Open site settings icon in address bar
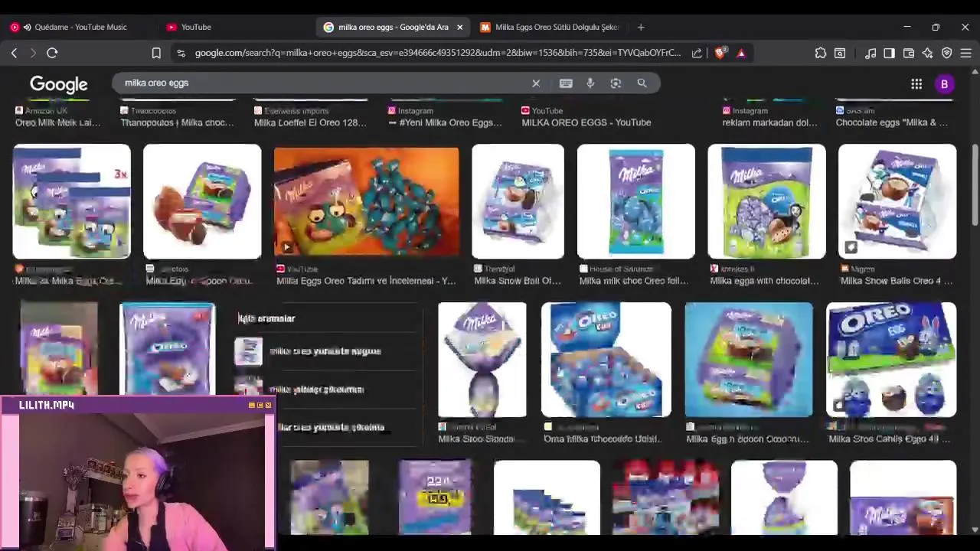 coord(181,53)
